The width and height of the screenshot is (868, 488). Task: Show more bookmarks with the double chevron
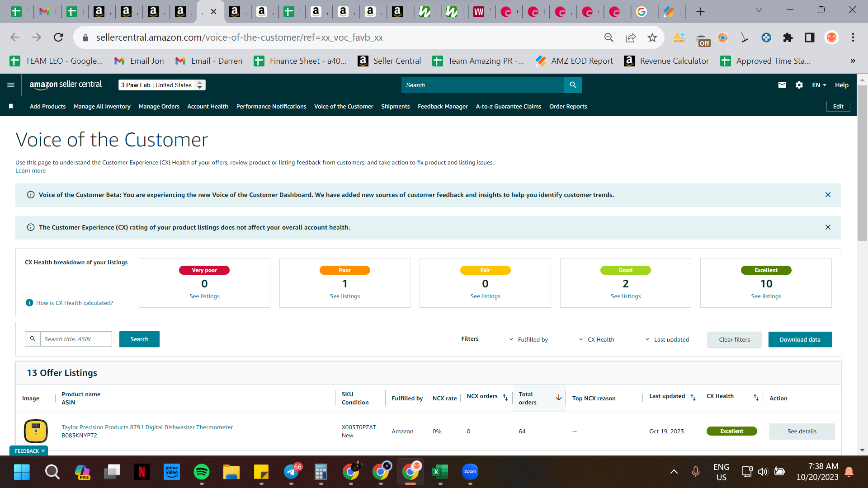[853, 61]
